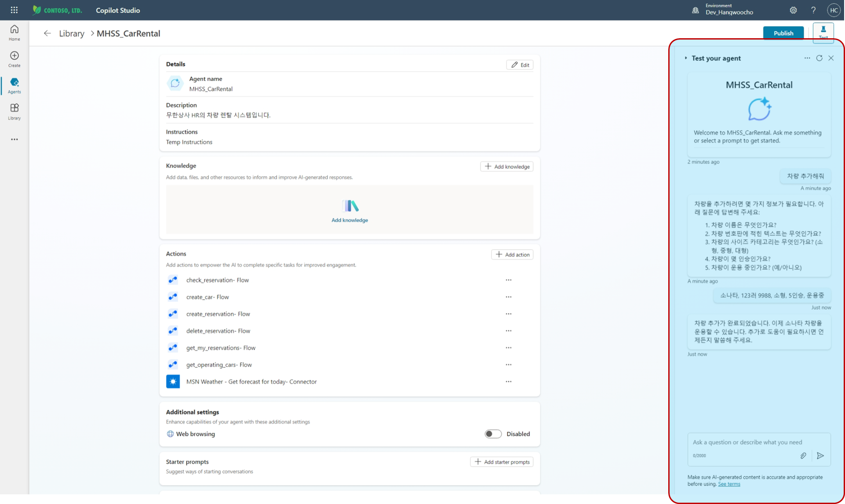Click MSN Weather - Get forecast for today
Viewport: 845px width, 504px height.
coord(251,381)
